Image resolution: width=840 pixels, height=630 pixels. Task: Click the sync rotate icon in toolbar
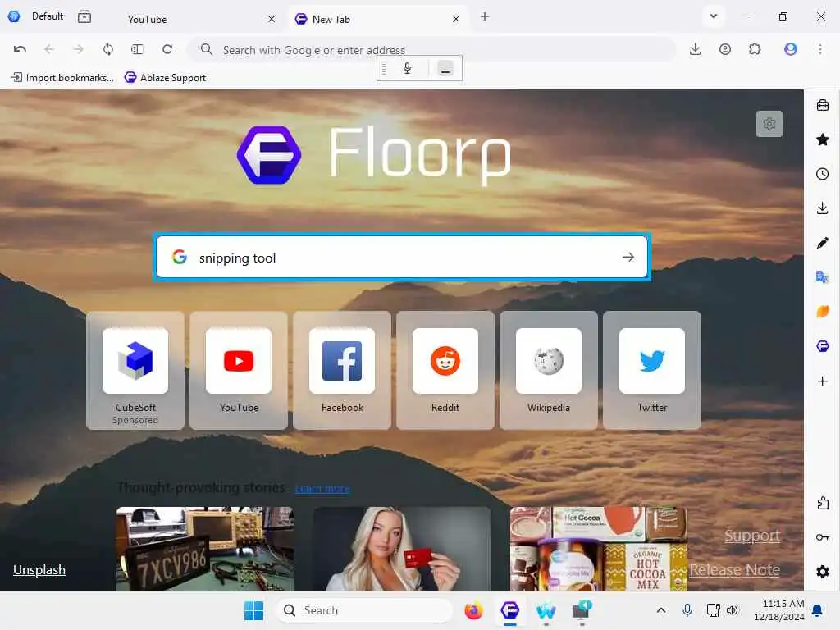click(108, 49)
